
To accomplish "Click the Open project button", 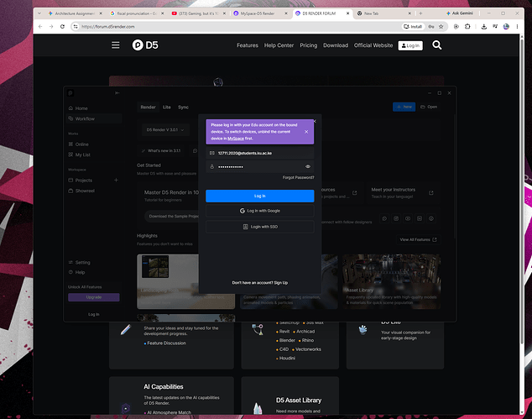I will 429,107.
